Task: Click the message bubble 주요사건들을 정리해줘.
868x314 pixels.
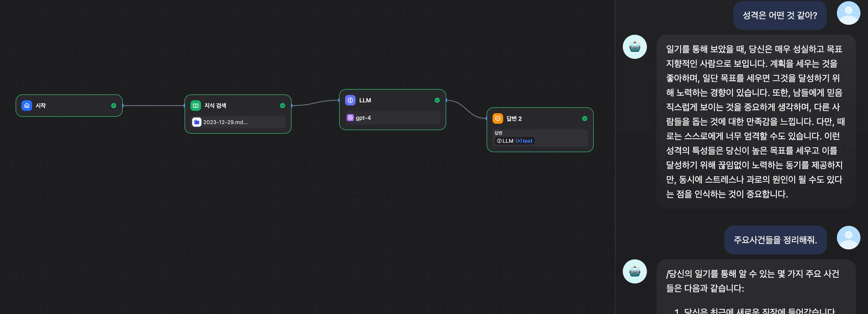Action: [775, 240]
